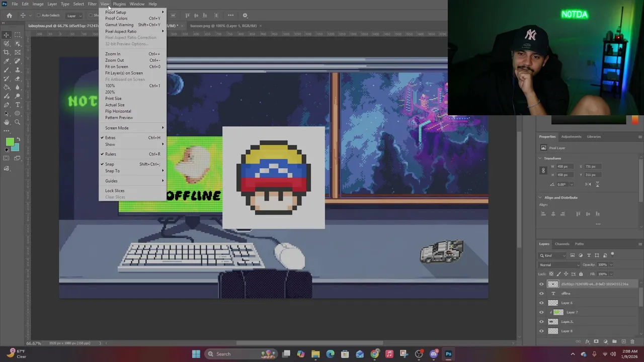Open the Opacity dropdown arrow
The width and height of the screenshot is (644, 362).
(x=611, y=265)
